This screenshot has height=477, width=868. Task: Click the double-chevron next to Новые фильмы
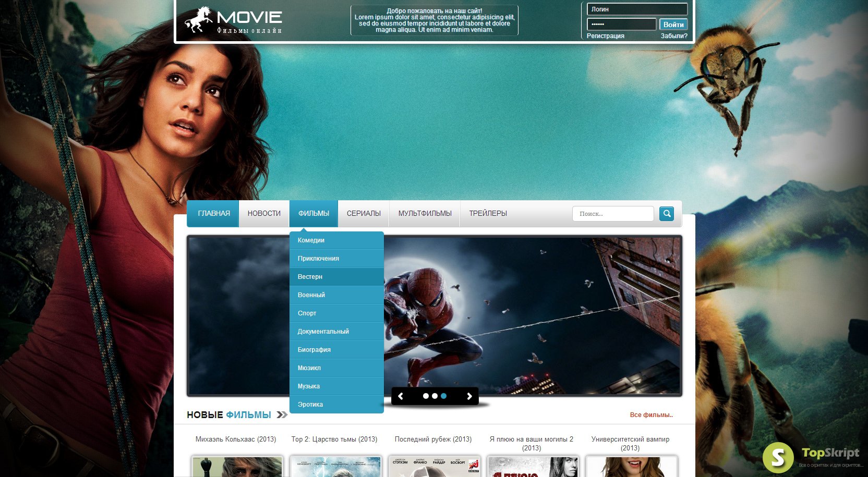[282, 415]
